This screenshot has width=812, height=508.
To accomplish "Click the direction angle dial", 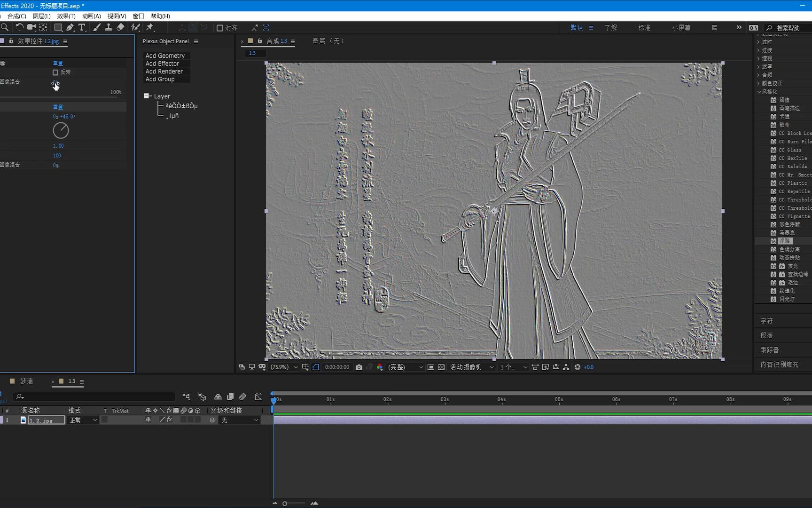I will tap(61, 130).
